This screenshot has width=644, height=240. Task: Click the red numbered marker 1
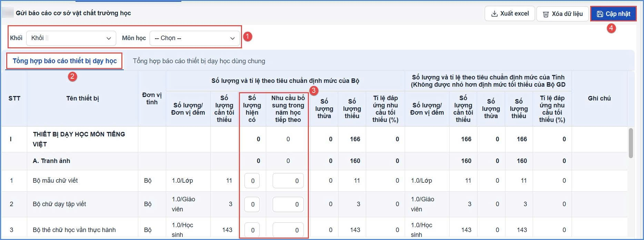tap(248, 36)
